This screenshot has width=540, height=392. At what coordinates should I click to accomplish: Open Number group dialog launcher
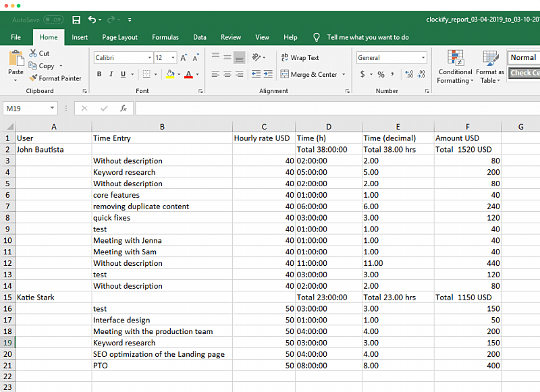click(427, 91)
